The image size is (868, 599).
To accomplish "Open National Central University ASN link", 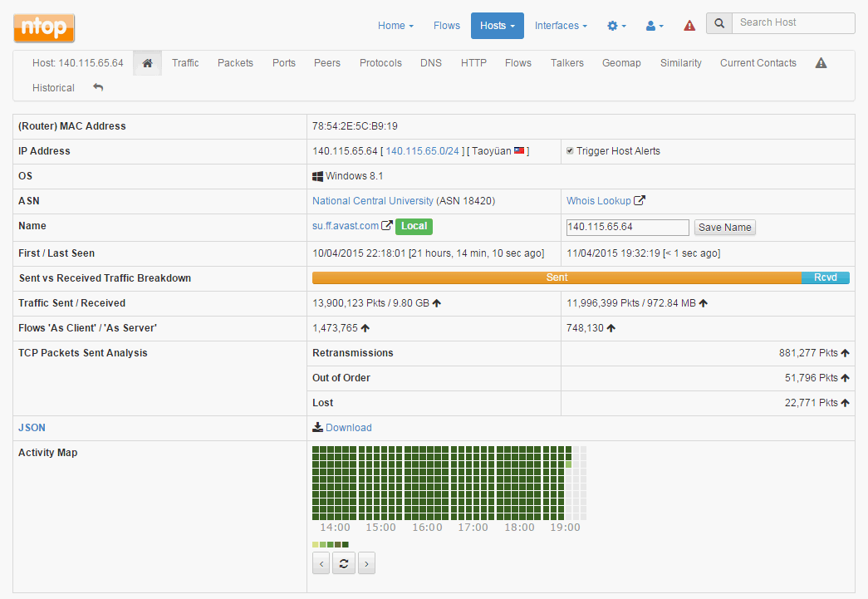I will [x=373, y=201].
